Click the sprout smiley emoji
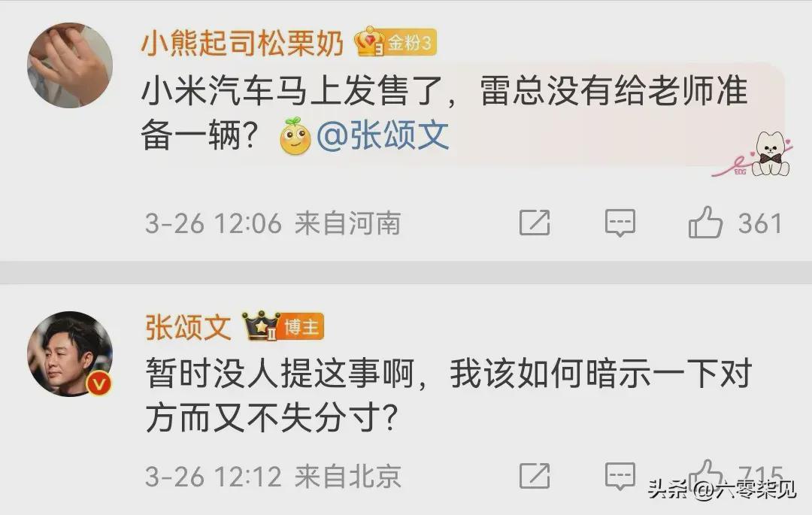Viewport: 812px width, 515px height. point(295,135)
